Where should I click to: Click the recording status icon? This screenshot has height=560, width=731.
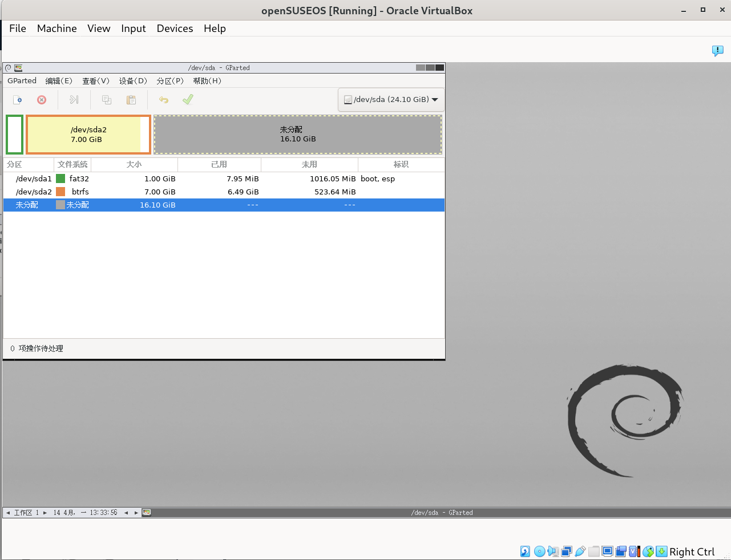point(621,551)
